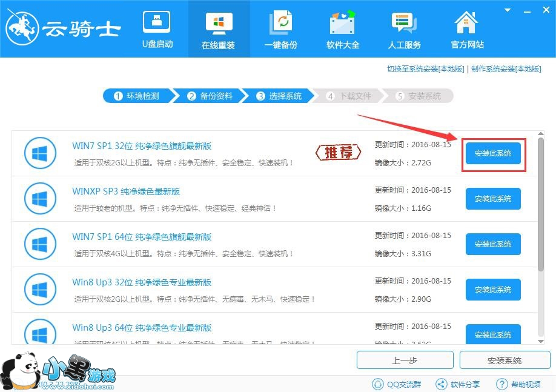
Task: Click text 镜像大小：2.90G
Action: pos(403,299)
